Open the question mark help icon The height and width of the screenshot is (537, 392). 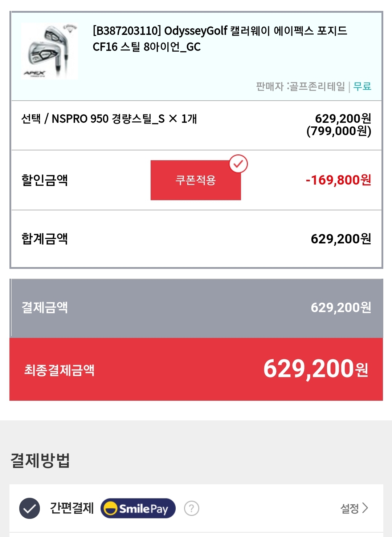[192, 508]
